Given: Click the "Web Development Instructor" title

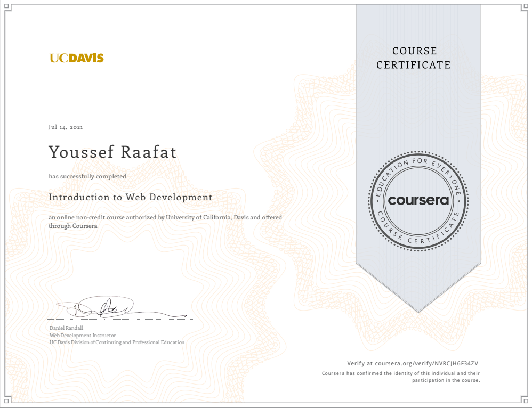Looking at the screenshot, I should tap(83, 335).
